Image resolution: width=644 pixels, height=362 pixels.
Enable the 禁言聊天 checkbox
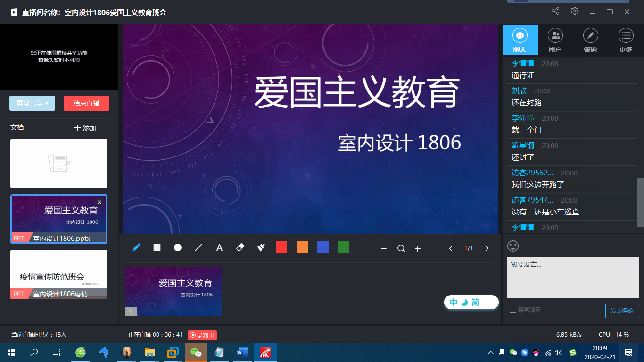tap(513, 310)
